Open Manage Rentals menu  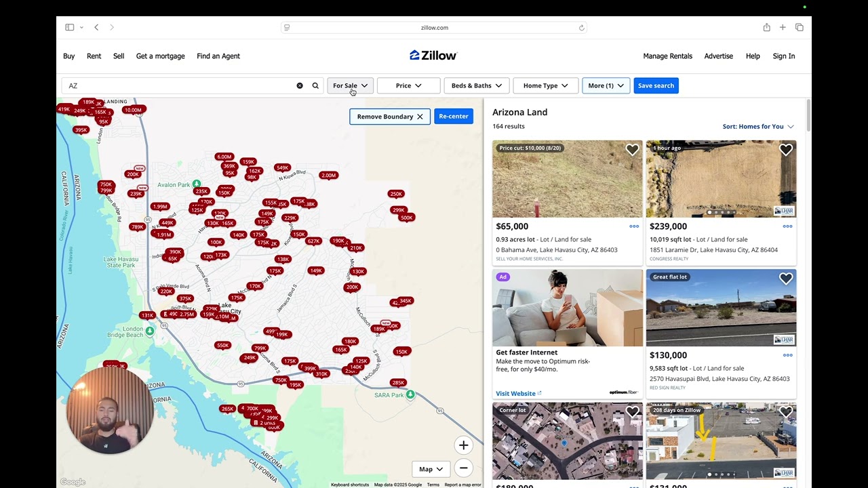pos(668,56)
